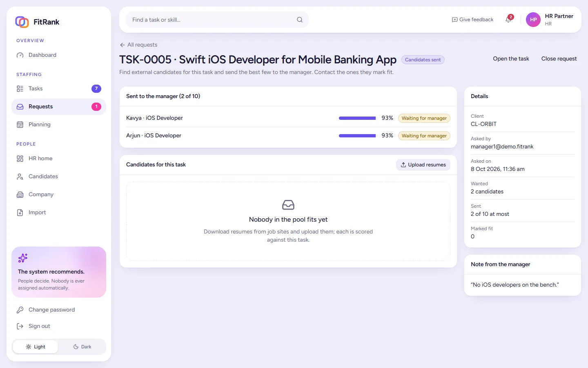This screenshot has height=368, width=588.
Task: Click the empty pool inbox icon
Action: (288, 205)
